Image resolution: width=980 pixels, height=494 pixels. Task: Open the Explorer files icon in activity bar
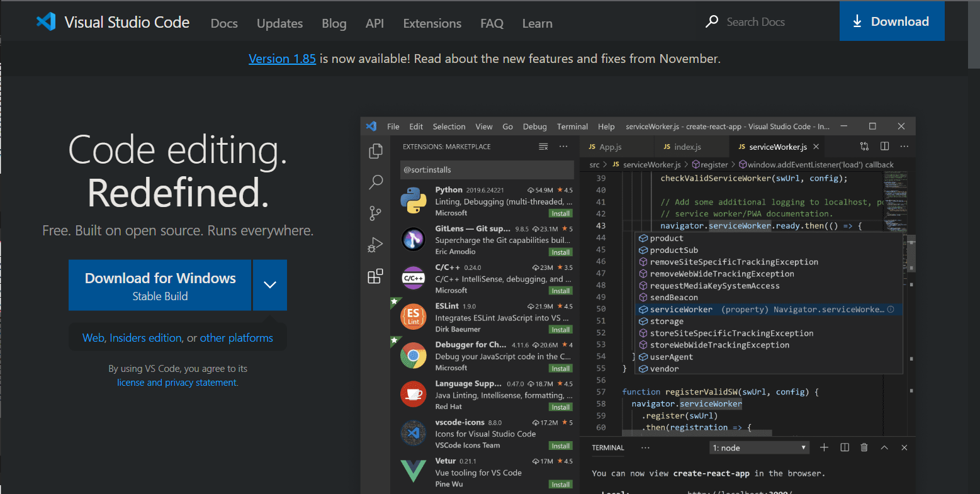(x=376, y=151)
